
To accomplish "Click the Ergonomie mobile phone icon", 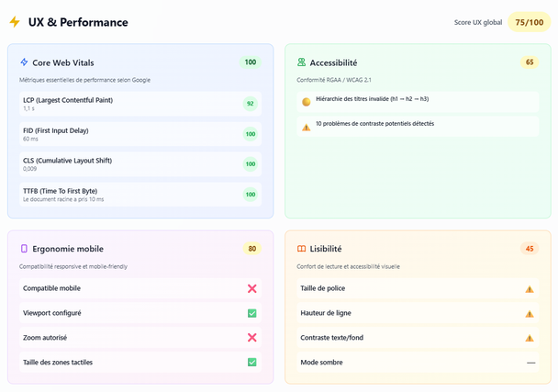I will click(24, 249).
